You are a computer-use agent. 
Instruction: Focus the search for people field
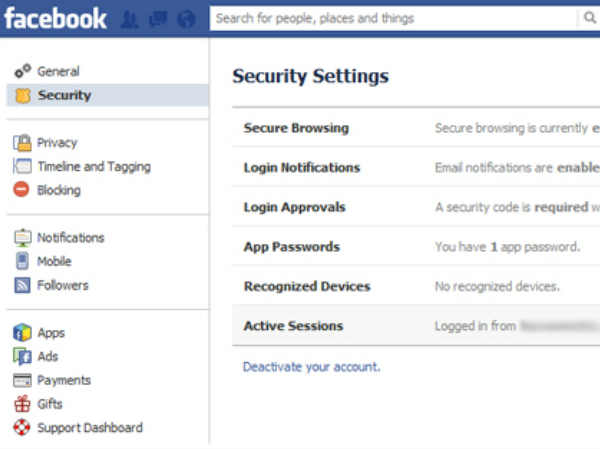tap(390, 18)
